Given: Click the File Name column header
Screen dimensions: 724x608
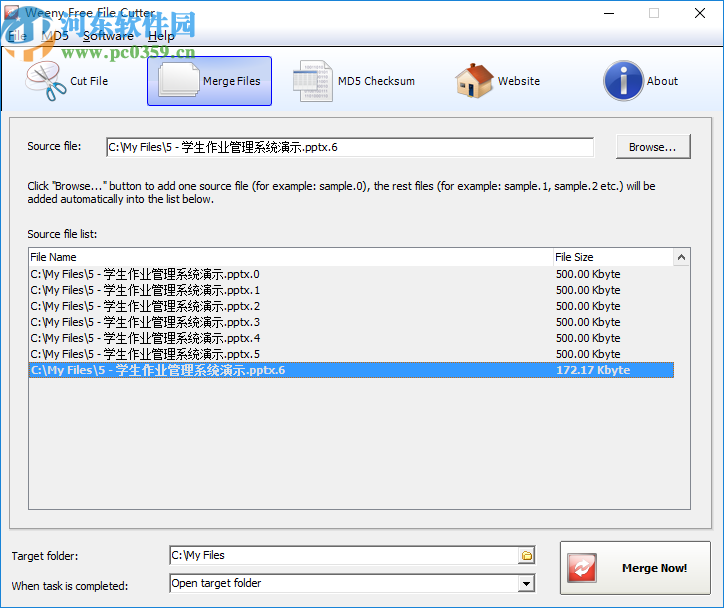Looking at the screenshot, I should click(291, 257).
